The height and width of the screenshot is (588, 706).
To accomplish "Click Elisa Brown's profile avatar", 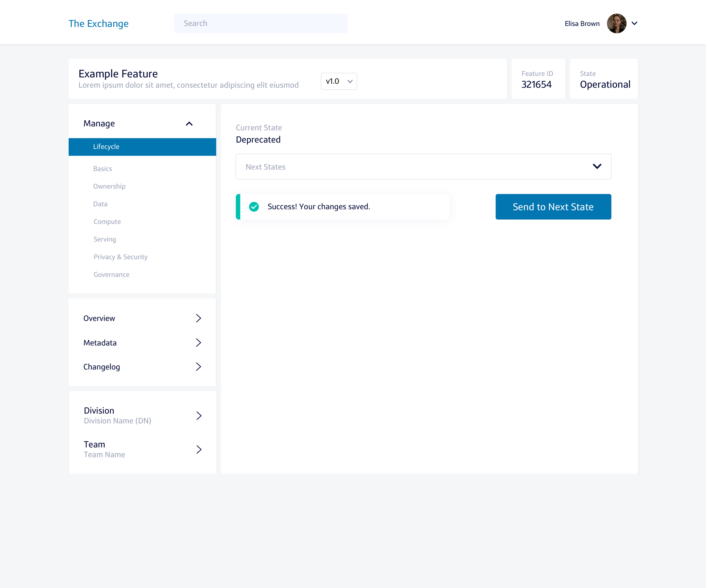I will click(616, 23).
